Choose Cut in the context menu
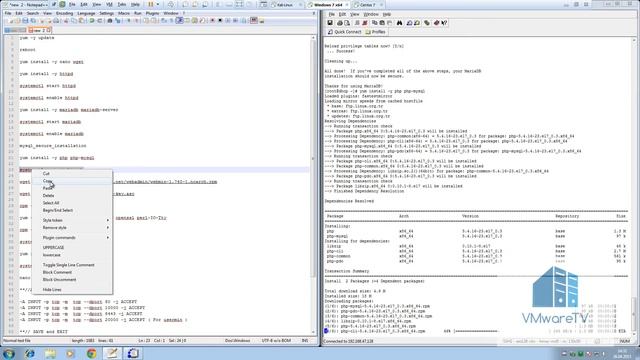Viewport: 640px width, 360px height. (46, 173)
